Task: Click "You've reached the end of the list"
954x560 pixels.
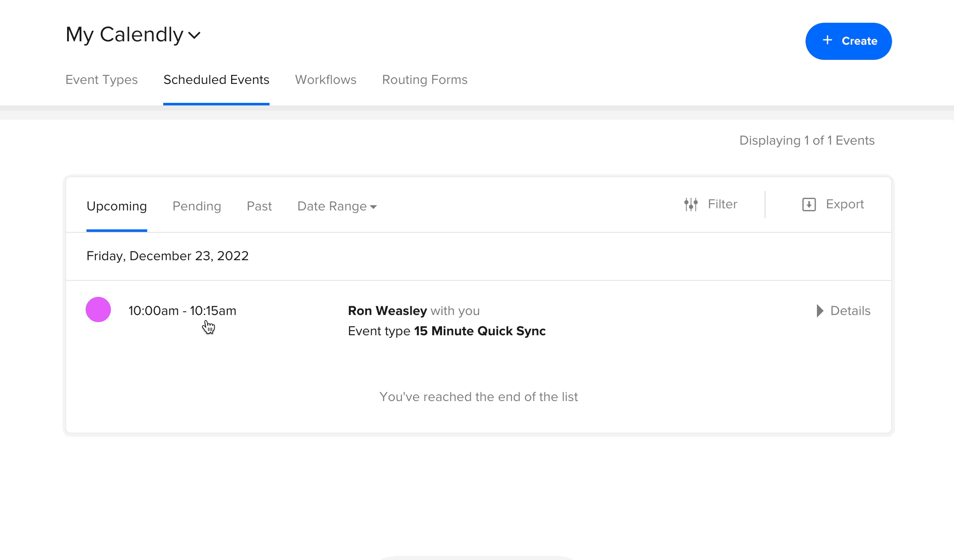Action: click(479, 397)
